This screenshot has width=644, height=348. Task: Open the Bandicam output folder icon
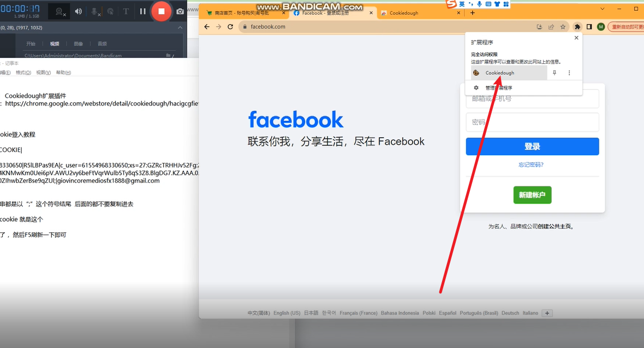click(169, 55)
